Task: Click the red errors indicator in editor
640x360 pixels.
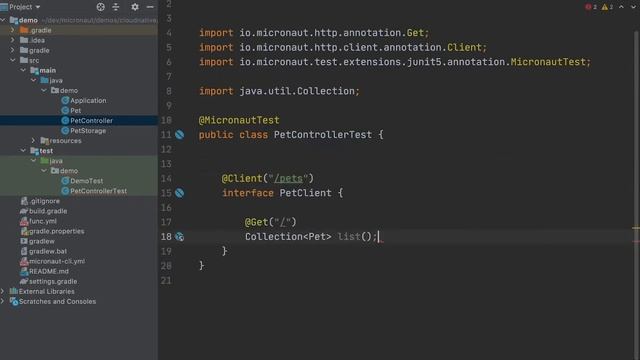Action: [x=591, y=7]
